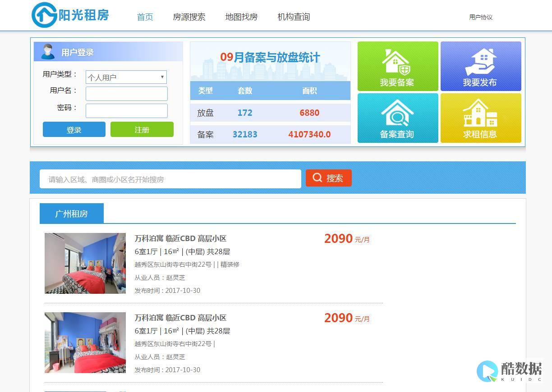Click the area search box 请输入区域
The image size is (552, 392).
click(170, 179)
